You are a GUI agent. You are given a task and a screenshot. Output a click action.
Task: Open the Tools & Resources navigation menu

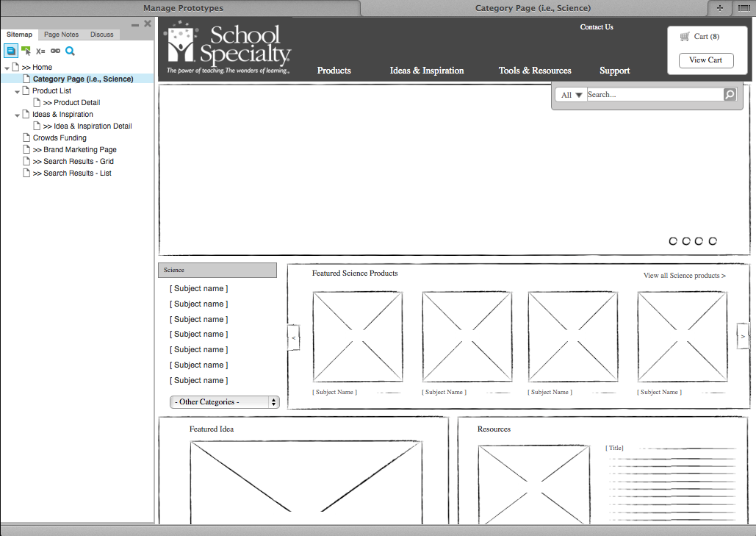[x=535, y=71]
